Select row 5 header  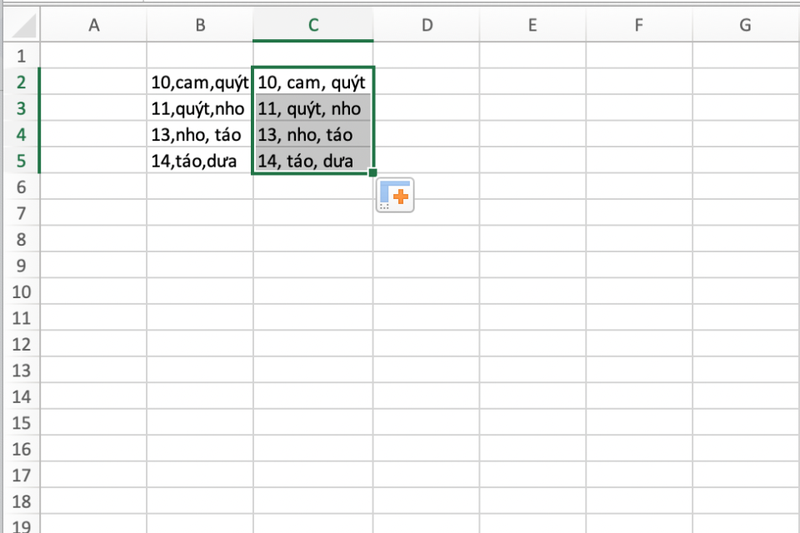coord(21,161)
